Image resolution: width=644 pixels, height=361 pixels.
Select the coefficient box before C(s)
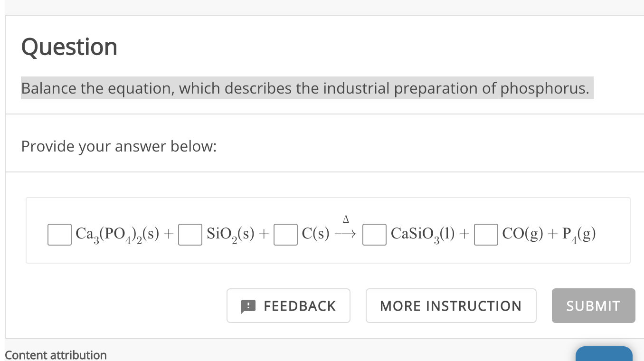(x=285, y=235)
